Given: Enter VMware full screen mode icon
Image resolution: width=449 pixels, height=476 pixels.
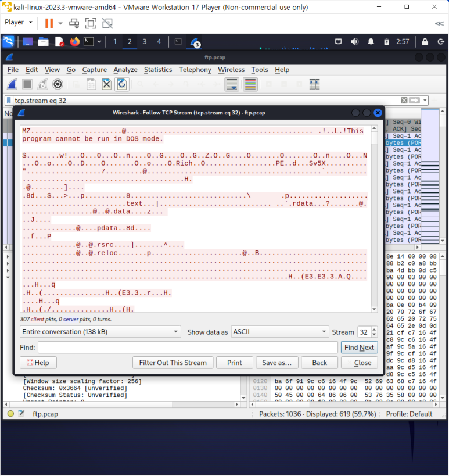Looking at the screenshot, I should point(91,23).
